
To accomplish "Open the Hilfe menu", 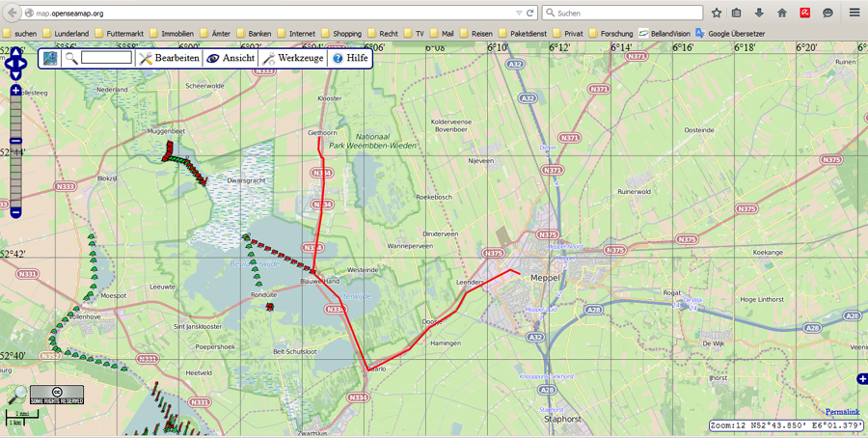I will (349, 59).
